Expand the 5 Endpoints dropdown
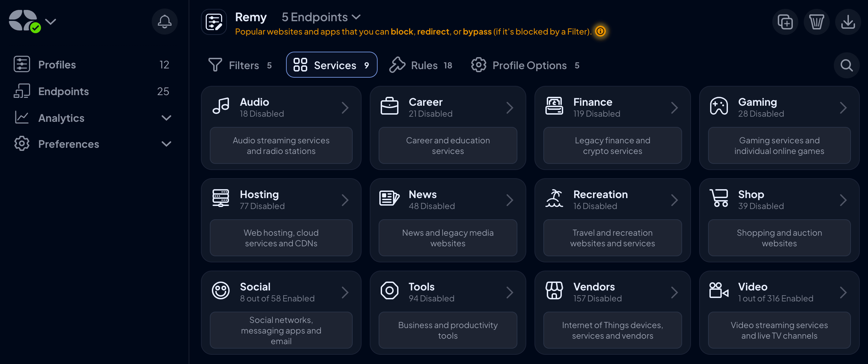The image size is (868, 364). point(321,17)
